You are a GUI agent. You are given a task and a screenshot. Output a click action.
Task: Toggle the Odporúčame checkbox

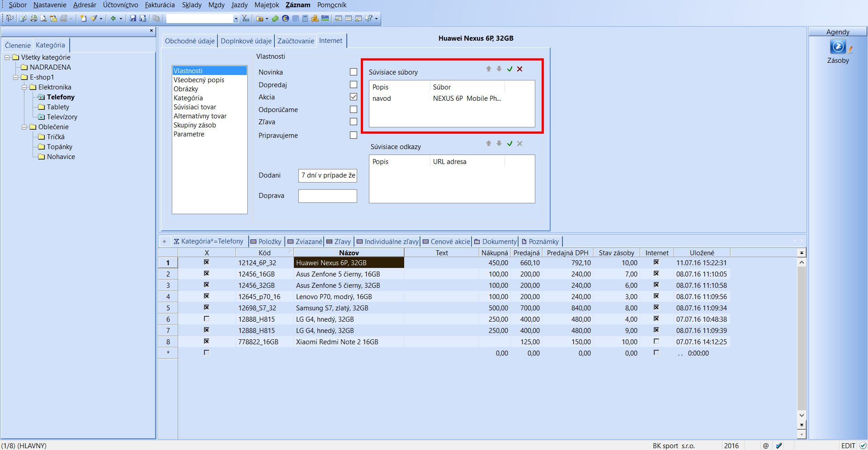354,109
